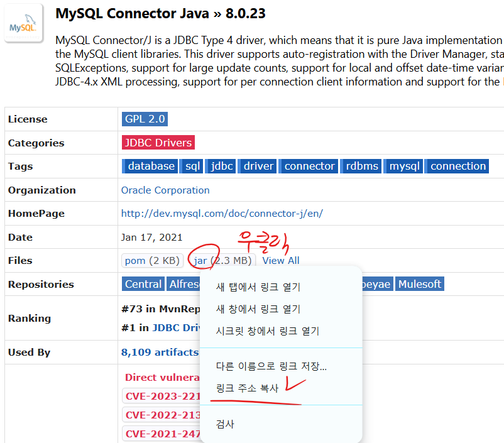Select the connector tag
Viewport: 504px width, 443px height.
point(309,167)
